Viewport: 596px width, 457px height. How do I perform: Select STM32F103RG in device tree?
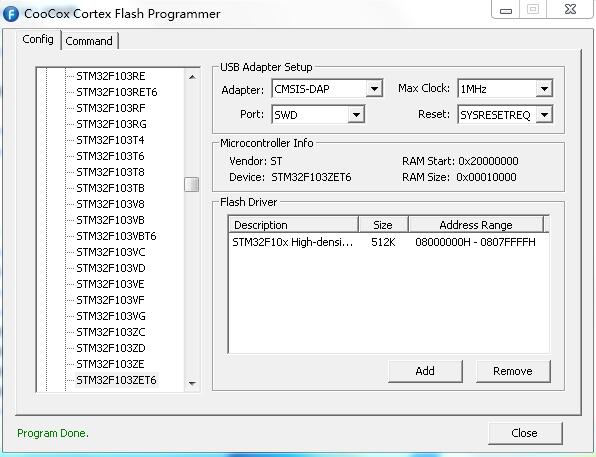(x=111, y=124)
